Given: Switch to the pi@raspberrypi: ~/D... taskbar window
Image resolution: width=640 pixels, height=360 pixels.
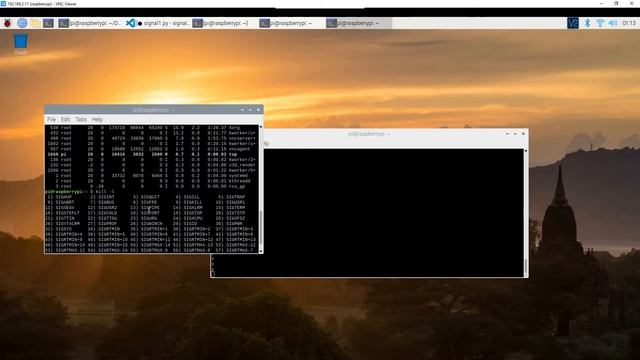Looking at the screenshot, I should tap(89, 23).
